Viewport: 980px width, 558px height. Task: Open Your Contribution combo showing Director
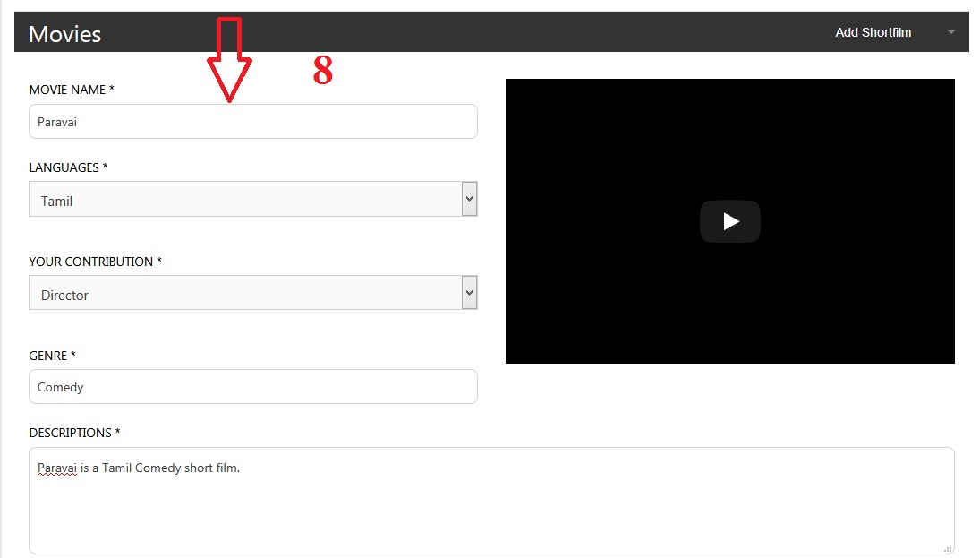253,293
